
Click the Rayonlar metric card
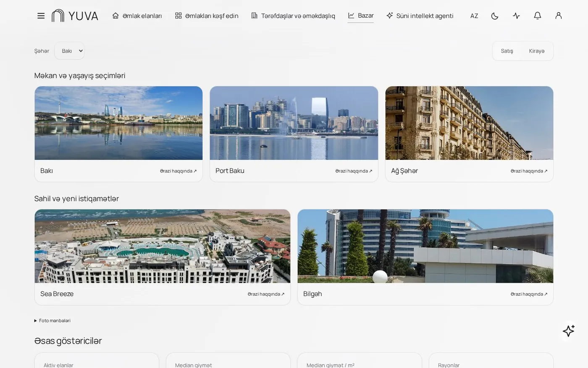(x=491, y=360)
